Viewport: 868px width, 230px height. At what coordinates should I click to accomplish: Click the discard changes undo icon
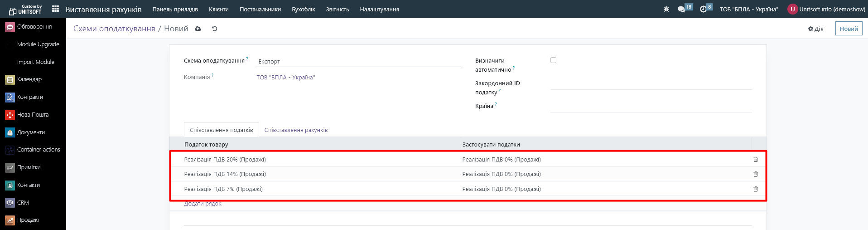[215, 29]
